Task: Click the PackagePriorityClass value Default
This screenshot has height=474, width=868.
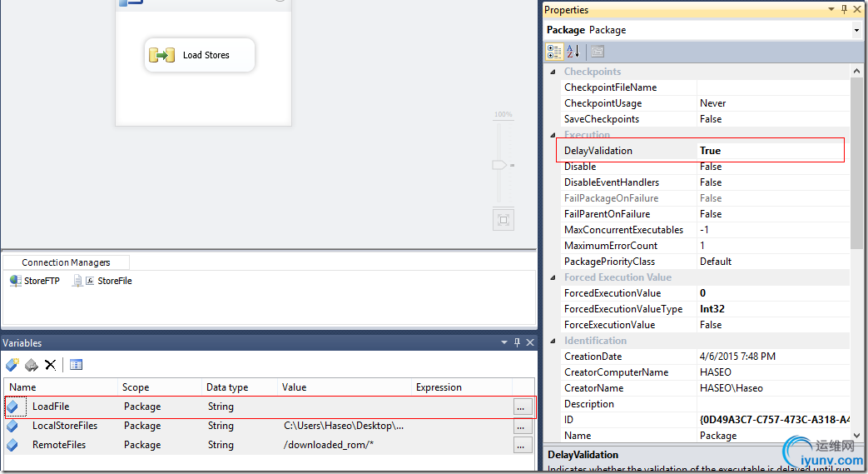Action: (x=716, y=262)
